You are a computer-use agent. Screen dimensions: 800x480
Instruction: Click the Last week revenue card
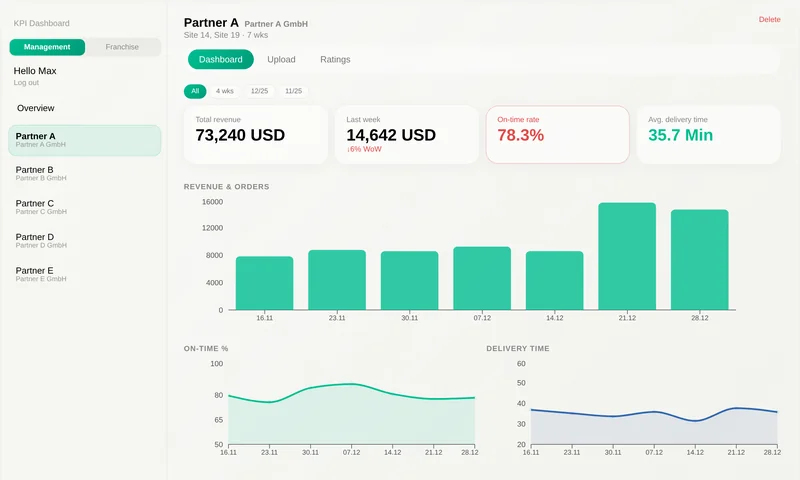click(x=407, y=135)
